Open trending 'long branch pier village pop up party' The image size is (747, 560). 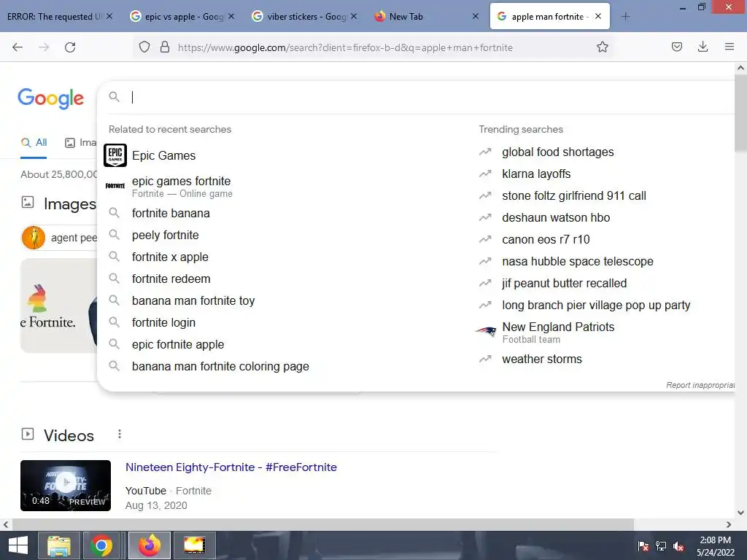point(595,306)
